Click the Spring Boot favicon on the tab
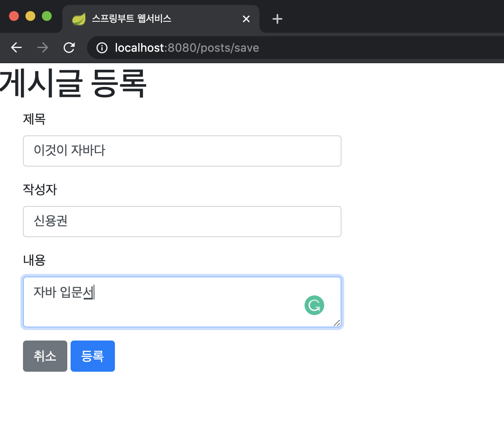The image size is (504, 439). (78, 18)
